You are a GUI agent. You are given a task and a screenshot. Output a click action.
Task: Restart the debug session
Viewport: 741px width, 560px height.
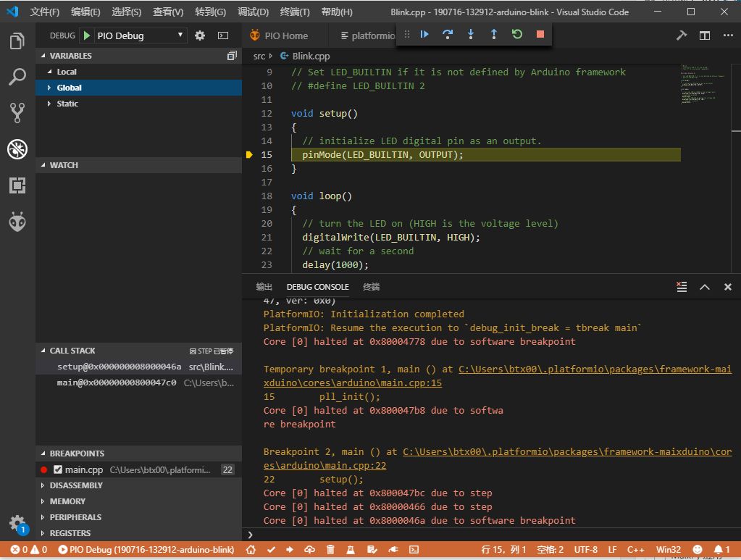(x=517, y=34)
